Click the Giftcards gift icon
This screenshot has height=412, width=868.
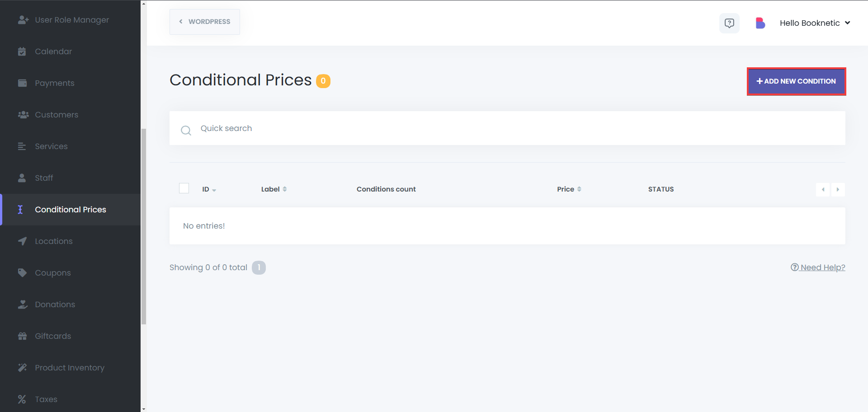click(x=22, y=336)
